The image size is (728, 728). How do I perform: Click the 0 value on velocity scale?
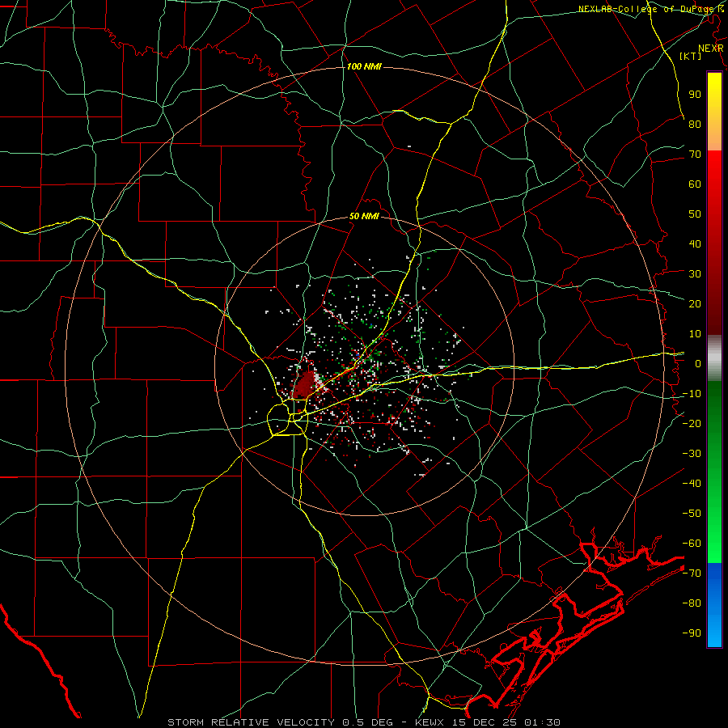[x=698, y=363]
